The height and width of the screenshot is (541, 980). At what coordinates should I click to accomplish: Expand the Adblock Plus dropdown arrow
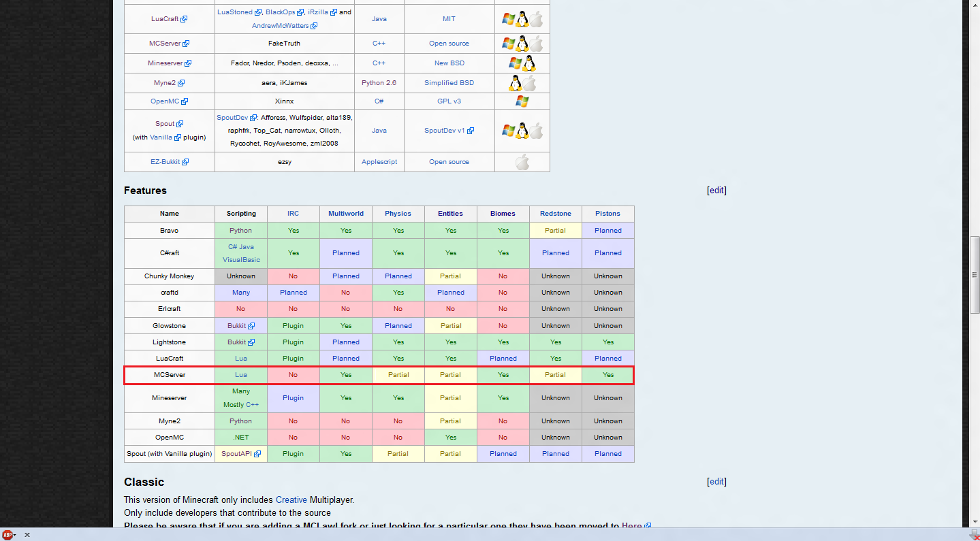[x=15, y=536]
